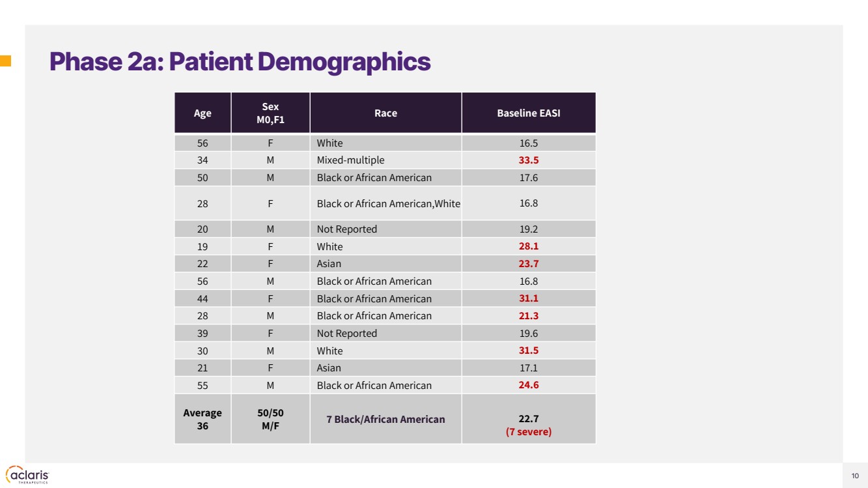Click the Baseline EASI column header

coord(528,113)
